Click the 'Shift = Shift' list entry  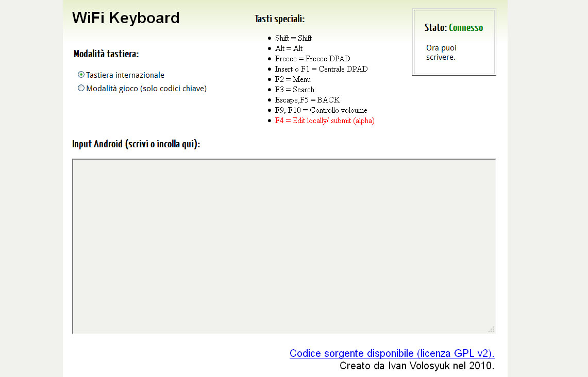pyautogui.click(x=293, y=38)
